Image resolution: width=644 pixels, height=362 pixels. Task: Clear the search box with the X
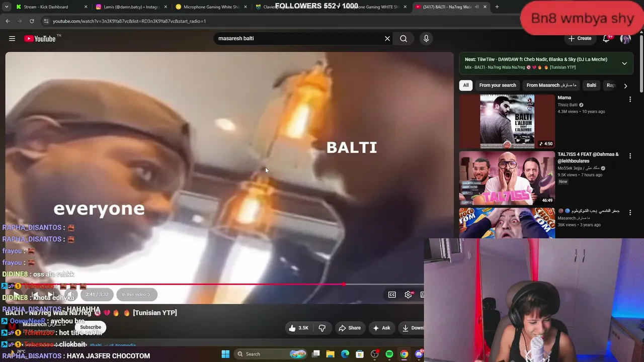pyautogui.click(x=387, y=38)
